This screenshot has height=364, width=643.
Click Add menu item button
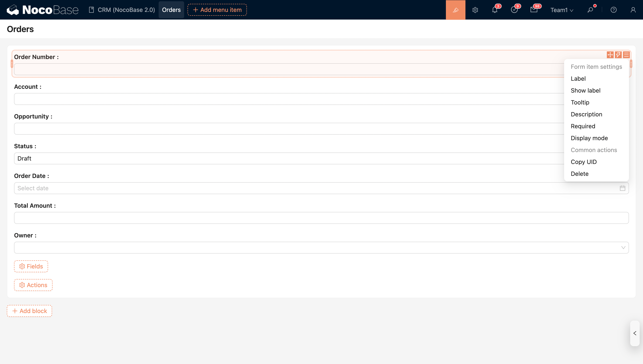pos(217,10)
